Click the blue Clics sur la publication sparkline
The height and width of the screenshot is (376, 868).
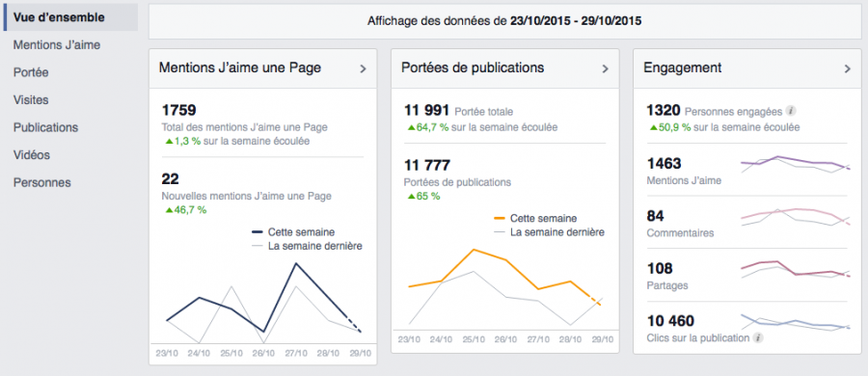(795, 322)
